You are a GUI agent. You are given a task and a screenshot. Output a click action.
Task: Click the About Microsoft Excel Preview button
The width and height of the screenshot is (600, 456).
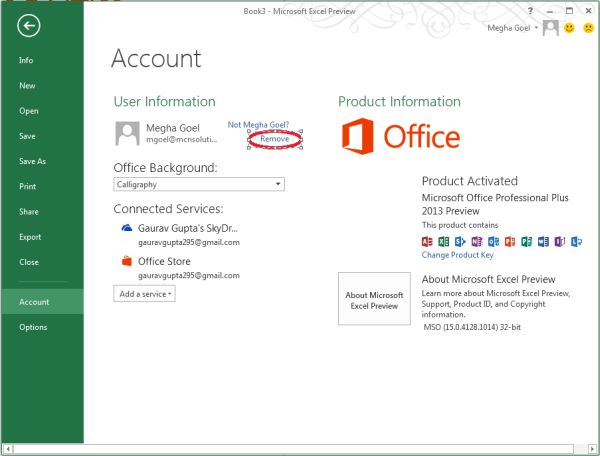pyautogui.click(x=374, y=299)
